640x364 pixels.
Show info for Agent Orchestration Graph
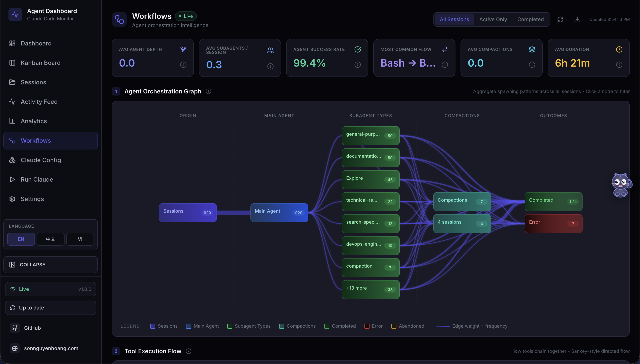point(208,92)
